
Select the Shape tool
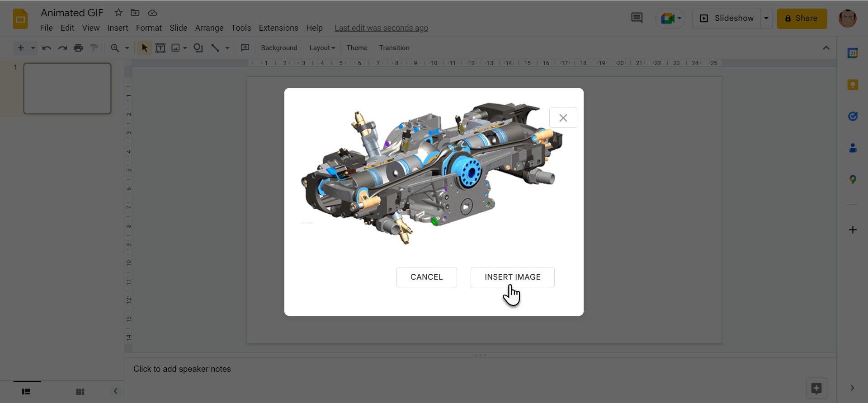[x=198, y=48]
